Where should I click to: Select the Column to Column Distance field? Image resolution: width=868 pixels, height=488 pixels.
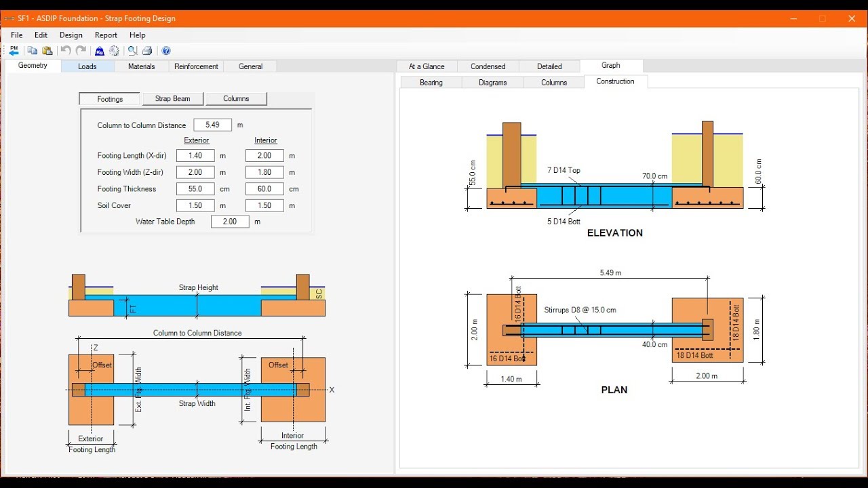[x=212, y=125]
